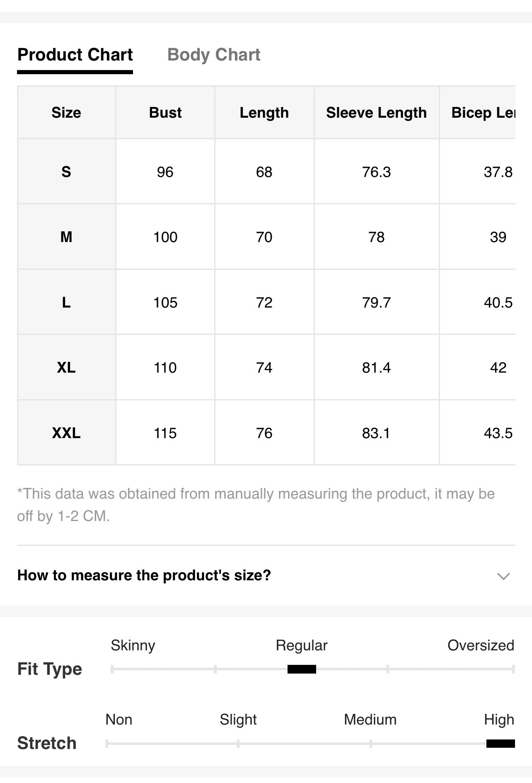This screenshot has width=532, height=783.
Task: Expand the product size measuring guide chevron
Action: point(503,576)
